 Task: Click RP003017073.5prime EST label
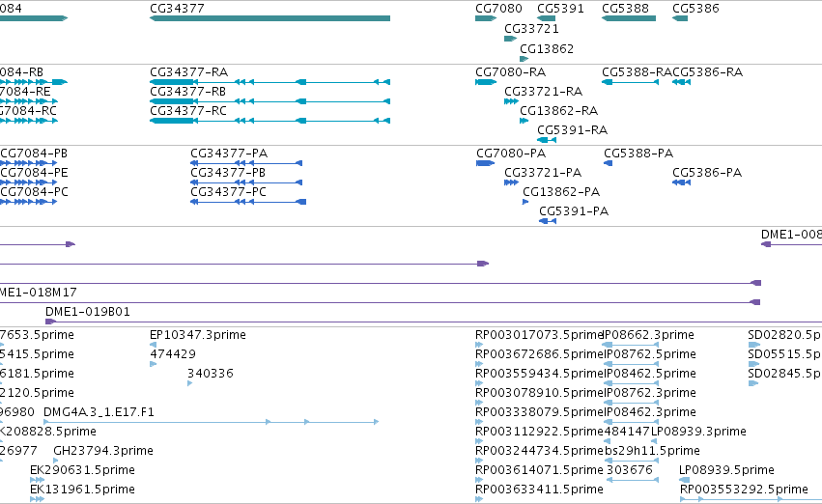pyautogui.click(x=539, y=335)
